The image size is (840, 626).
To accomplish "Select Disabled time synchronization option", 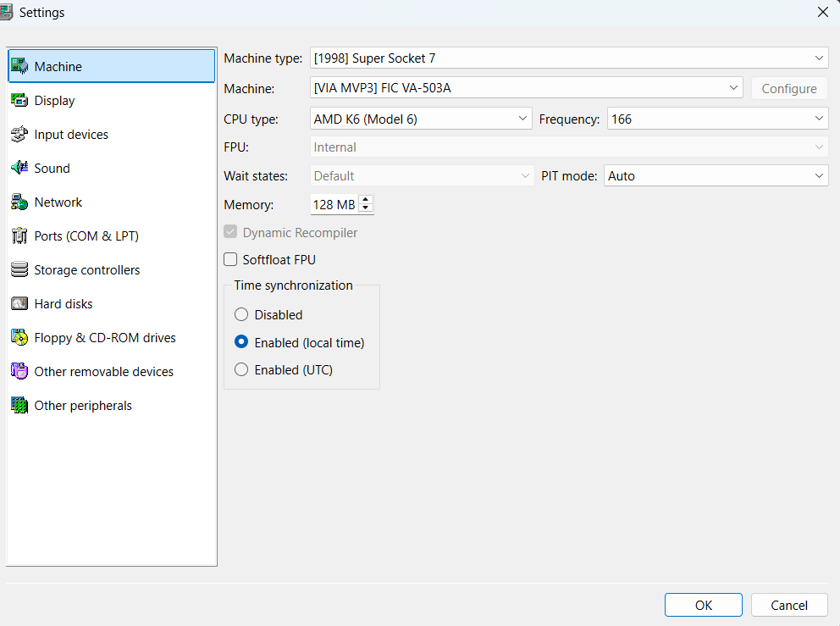I will (241, 315).
